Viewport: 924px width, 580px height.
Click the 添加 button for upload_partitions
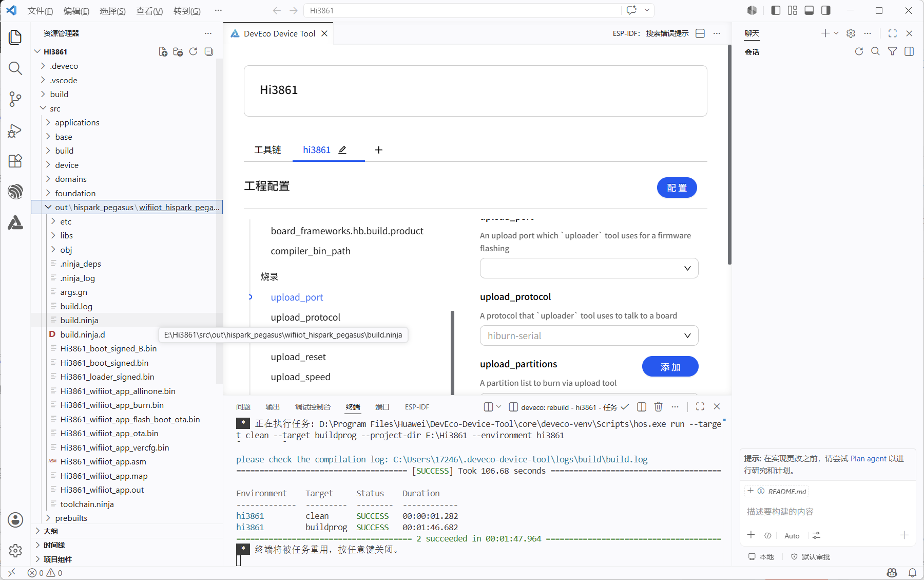click(670, 366)
